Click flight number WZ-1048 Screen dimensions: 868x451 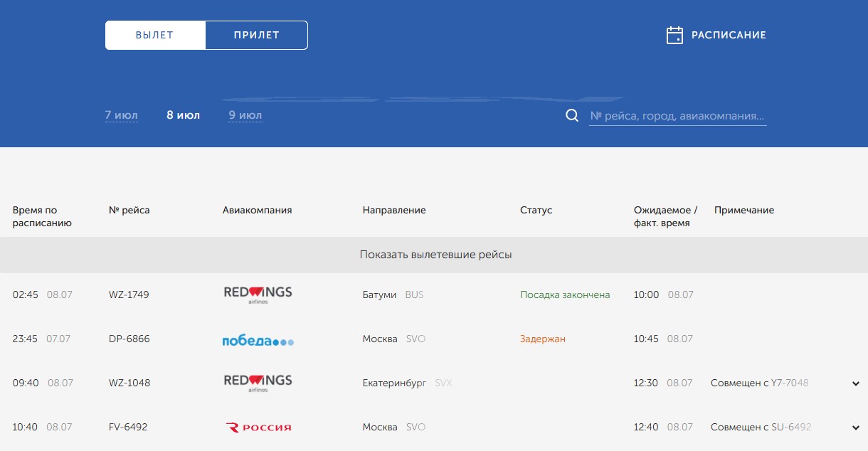129,383
